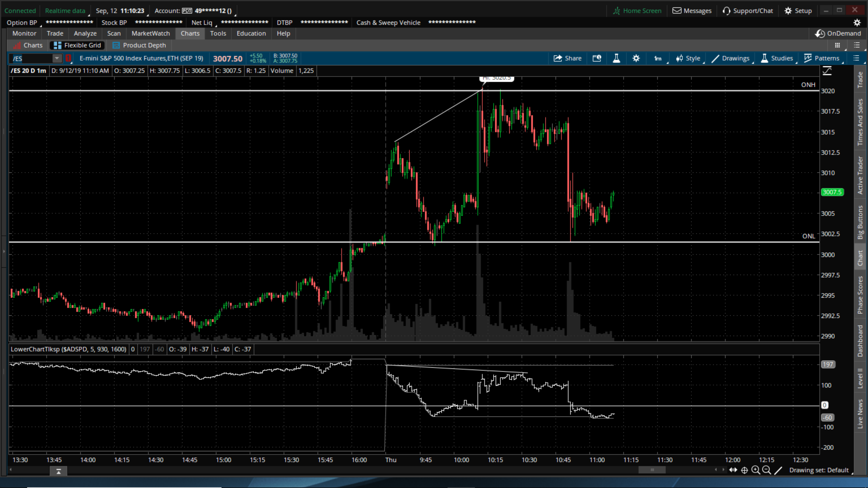
Task: Expand the left sidebar handle arrow
Action: tap(4, 251)
